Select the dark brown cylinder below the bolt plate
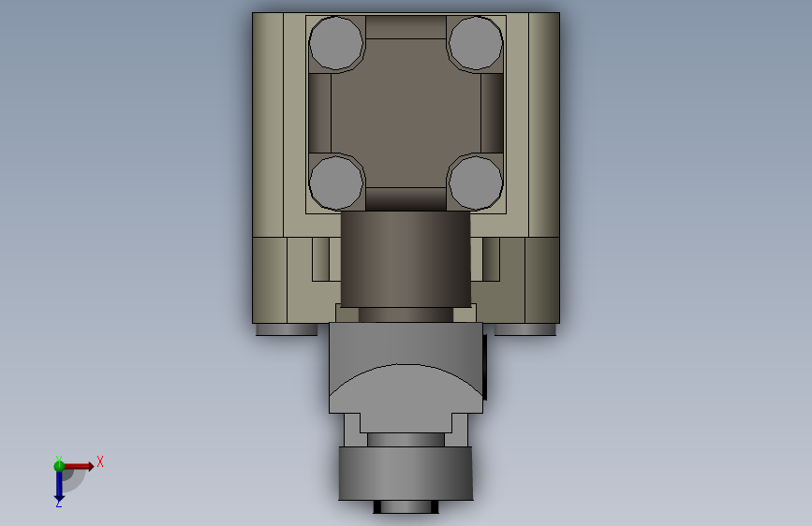Viewport: 812px width, 526px height. click(x=406, y=259)
